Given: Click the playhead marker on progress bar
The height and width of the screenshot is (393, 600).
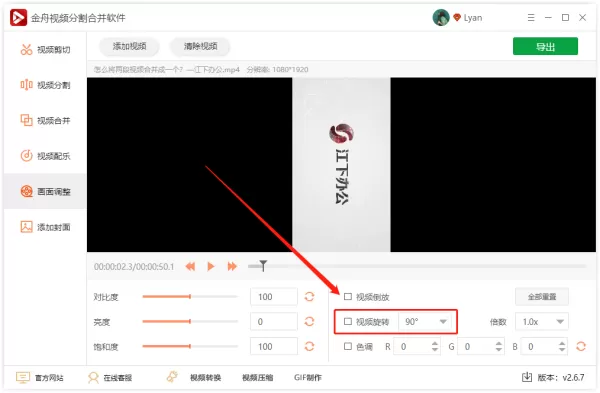Looking at the screenshot, I should pyautogui.click(x=263, y=266).
